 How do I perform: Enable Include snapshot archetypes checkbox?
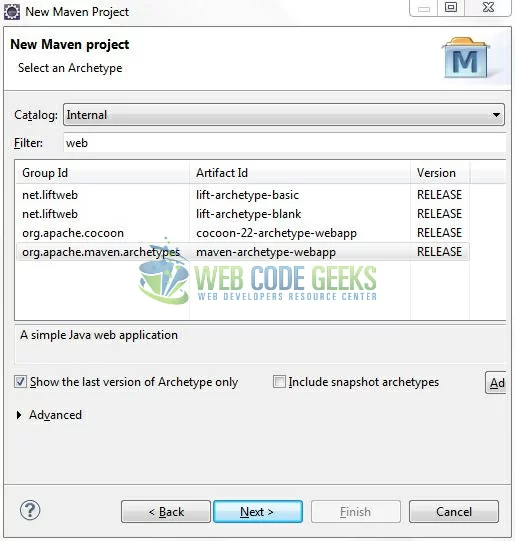[x=279, y=382]
